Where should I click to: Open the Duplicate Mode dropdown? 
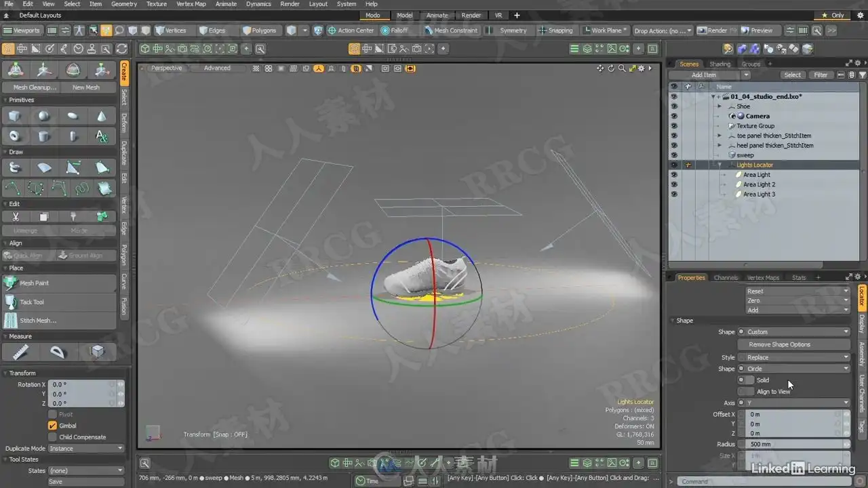point(86,449)
